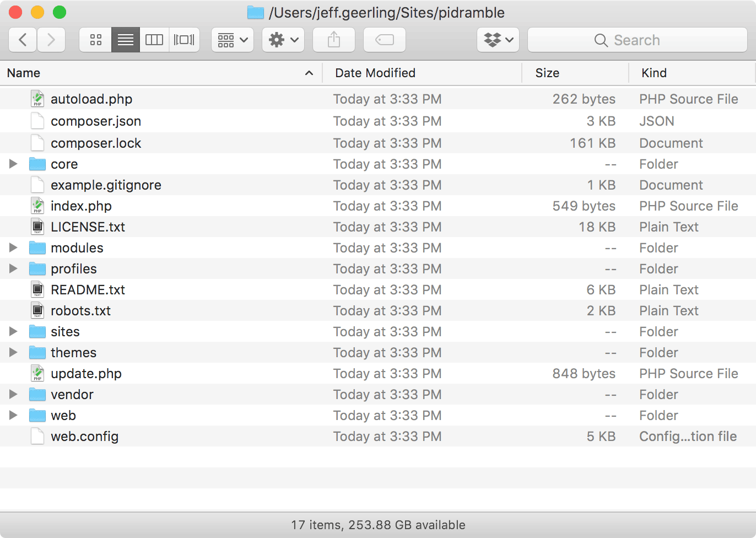Select the web.config file icon
This screenshot has height=538, width=756.
pos(37,436)
